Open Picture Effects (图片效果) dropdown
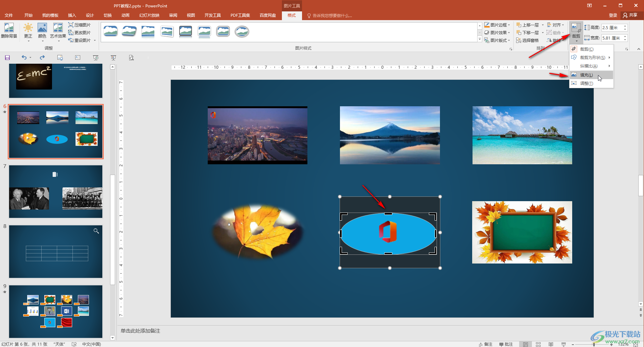 coord(497,33)
